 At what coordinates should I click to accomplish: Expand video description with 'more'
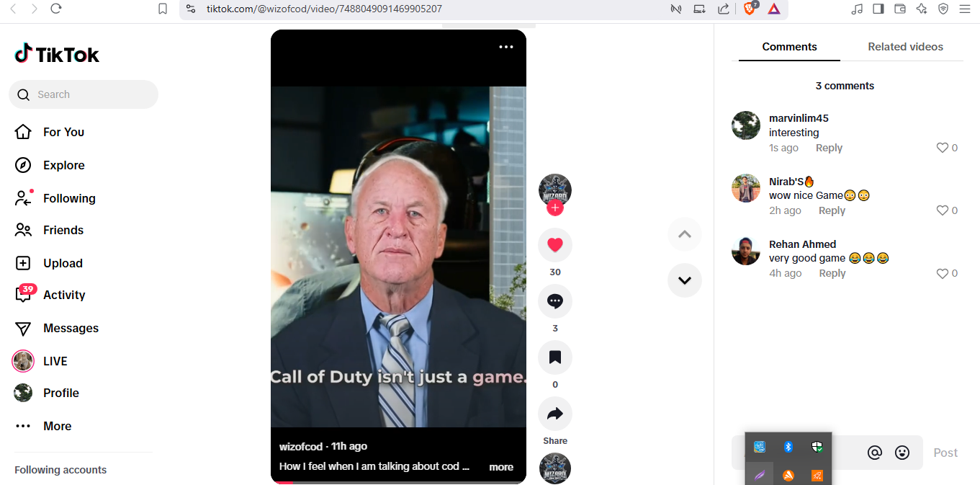(x=501, y=467)
